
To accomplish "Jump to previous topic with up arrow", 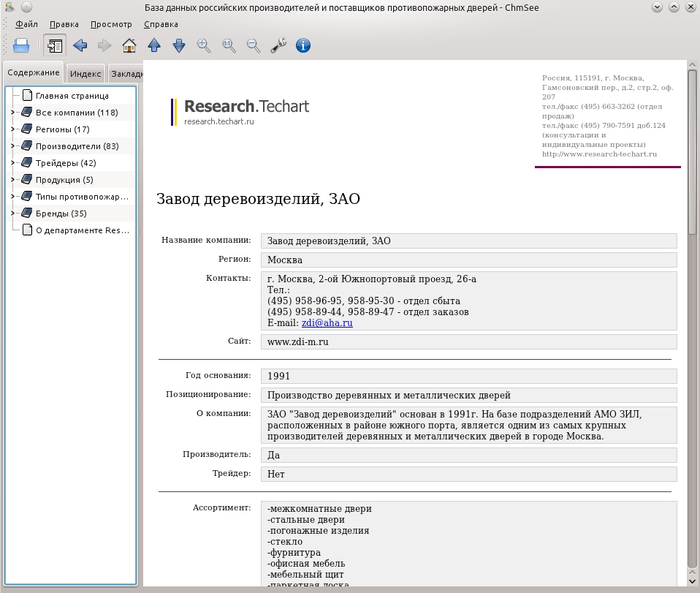I will click(154, 45).
